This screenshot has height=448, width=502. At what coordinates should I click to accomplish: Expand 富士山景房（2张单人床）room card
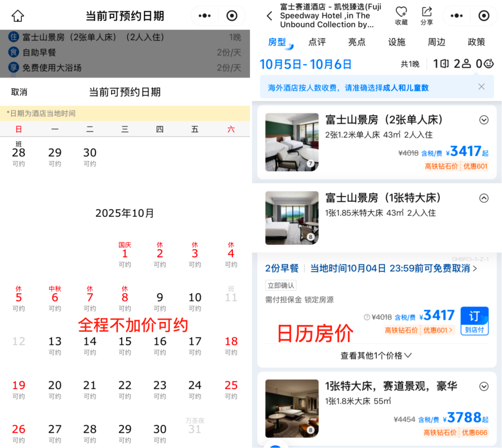coord(484,120)
